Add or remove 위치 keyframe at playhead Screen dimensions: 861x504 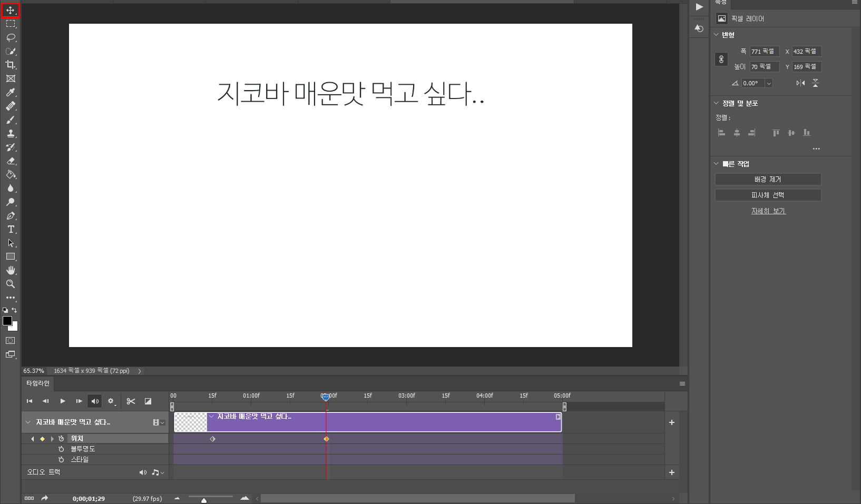click(x=42, y=439)
